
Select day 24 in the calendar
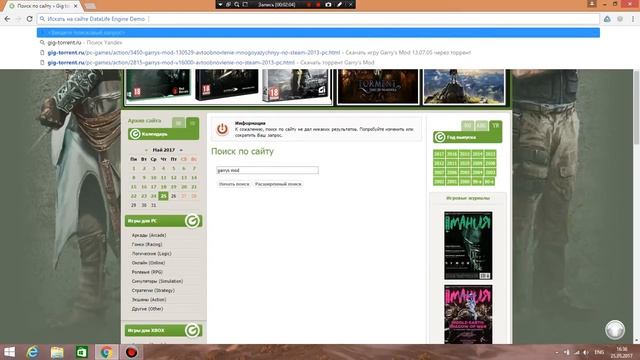tap(153, 196)
